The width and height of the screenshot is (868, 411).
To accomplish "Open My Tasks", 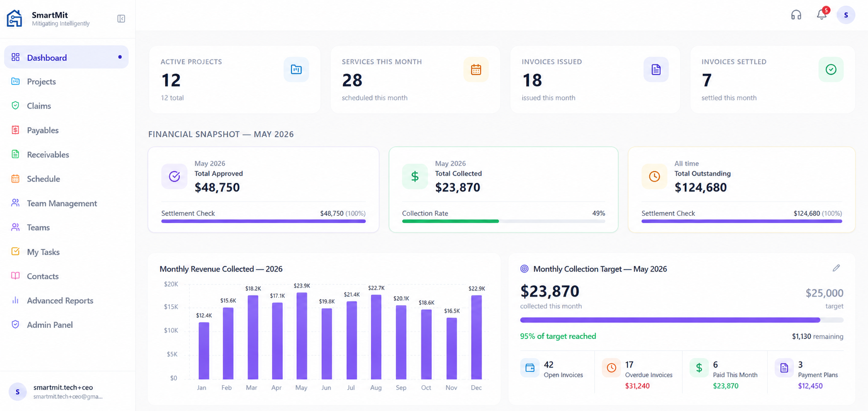I will pyautogui.click(x=66, y=252).
